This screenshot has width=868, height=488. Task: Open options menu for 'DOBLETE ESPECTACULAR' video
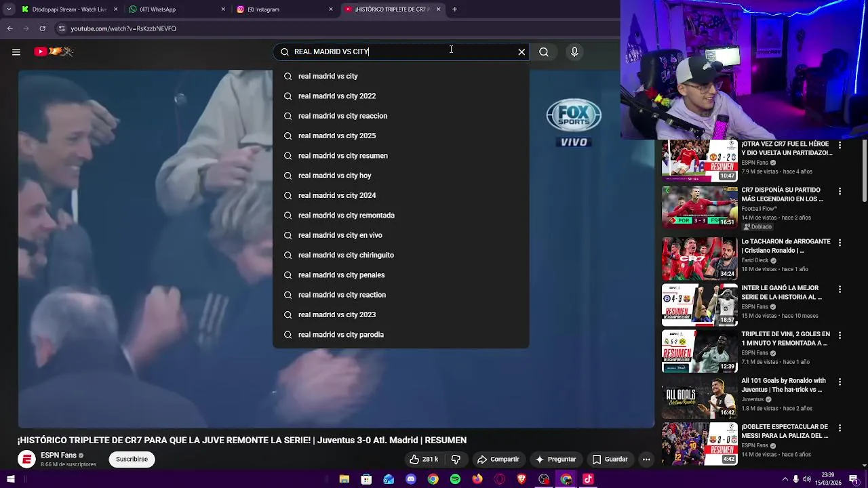pyautogui.click(x=840, y=428)
